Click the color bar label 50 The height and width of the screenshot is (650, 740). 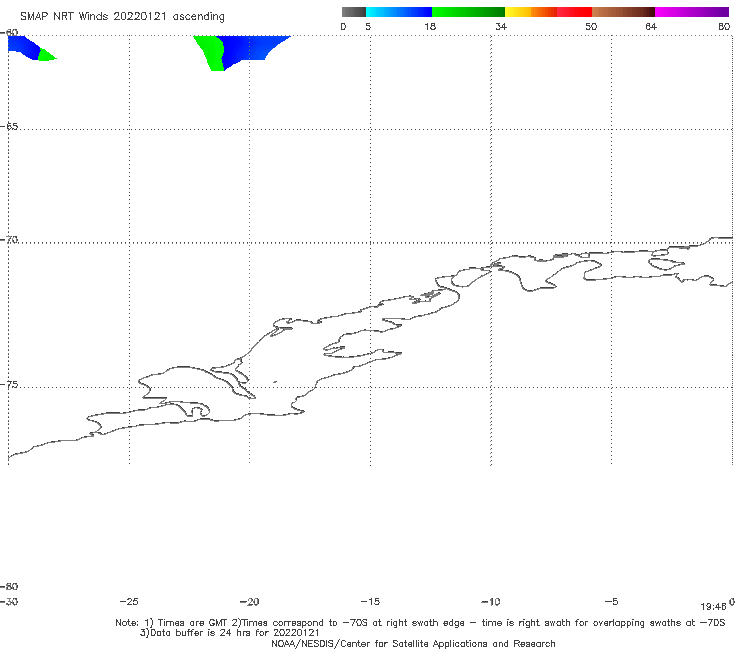(x=591, y=26)
